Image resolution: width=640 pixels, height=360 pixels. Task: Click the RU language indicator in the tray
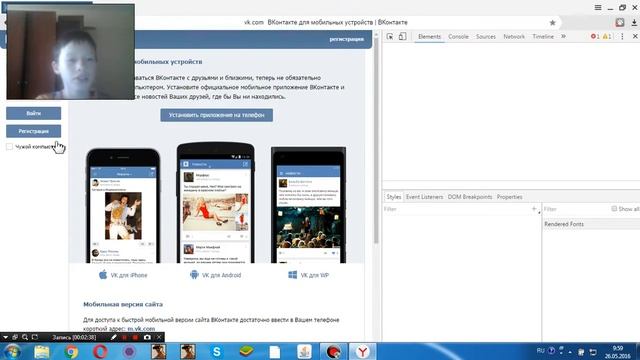(540, 351)
